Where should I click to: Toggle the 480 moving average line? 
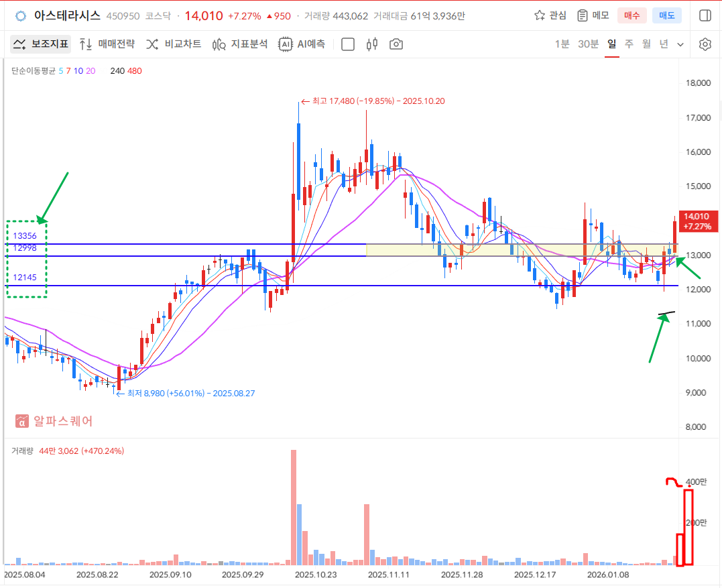point(134,71)
